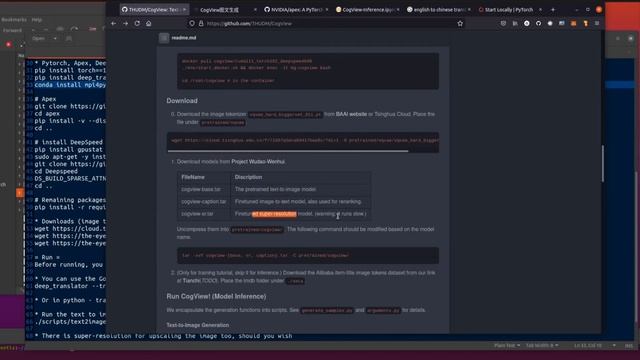Screen dimensions: 640x360
Task: Open the Plain Text language dropdown in status bar
Action: pyautogui.click(x=507, y=346)
